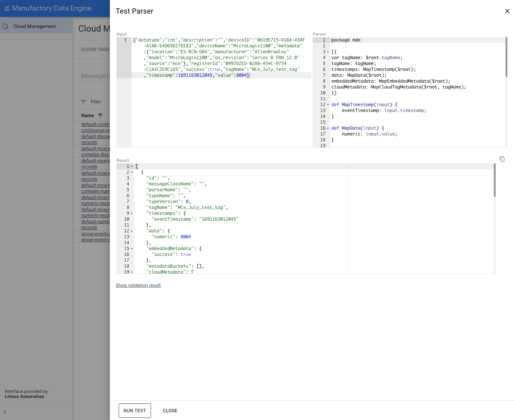Click the Filter icon above the records table
Image resolution: width=514 pixels, height=420 pixels.
pyautogui.click(x=84, y=101)
